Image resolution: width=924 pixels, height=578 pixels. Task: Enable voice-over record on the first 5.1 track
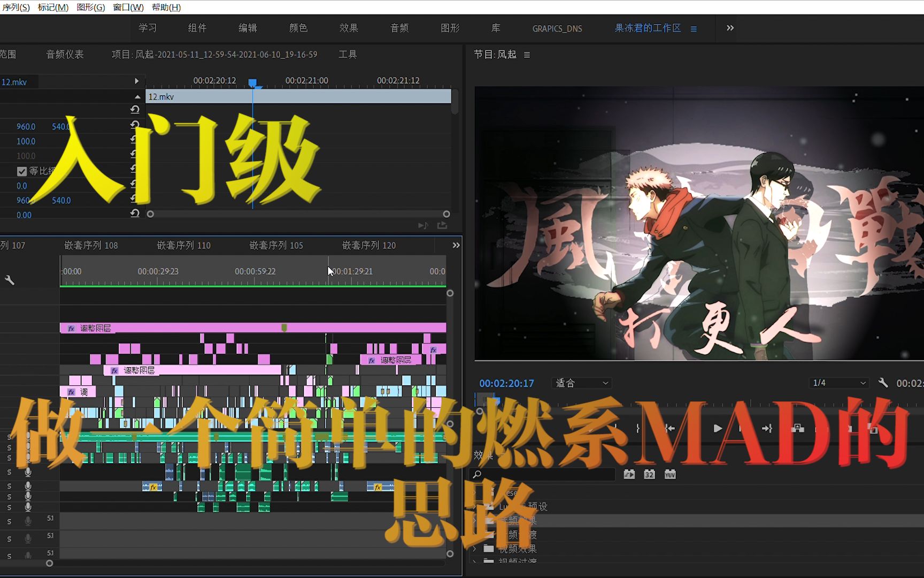click(28, 521)
